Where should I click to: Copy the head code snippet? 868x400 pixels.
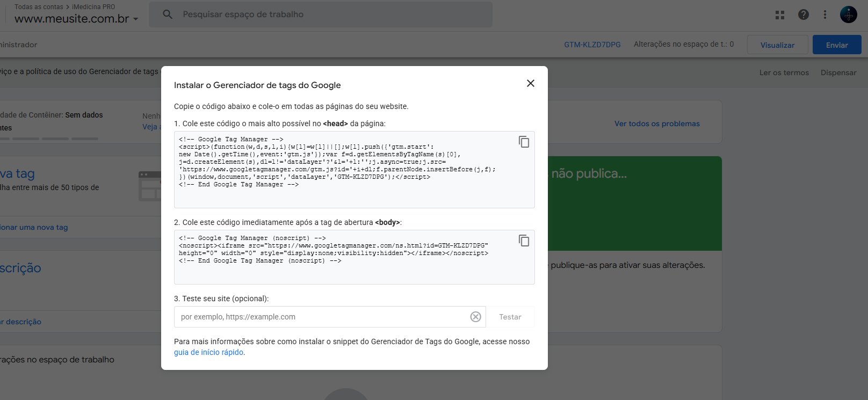tap(524, 142)
